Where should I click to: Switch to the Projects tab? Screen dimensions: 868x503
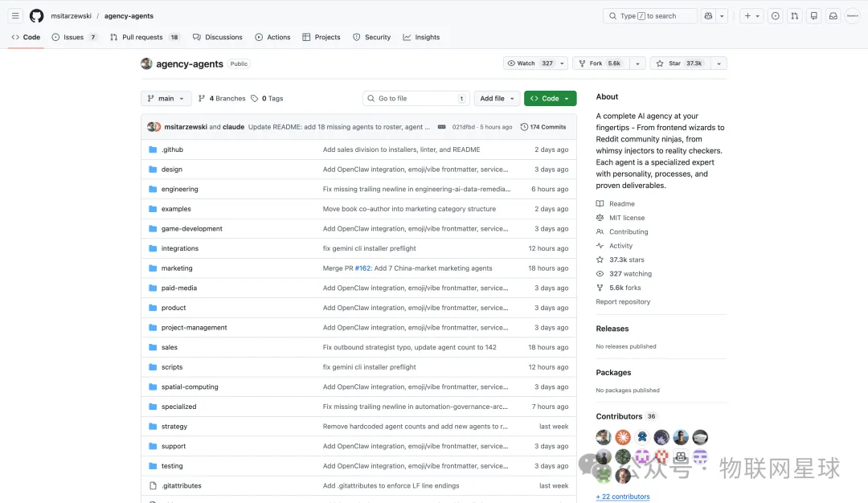tap(321, 37)
